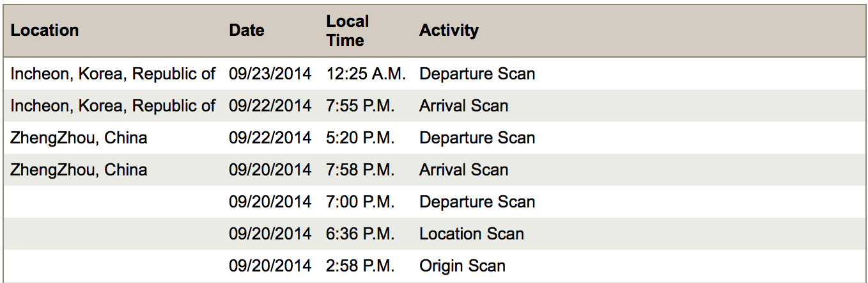Click the 09/23/2014 date cell
The image size is (868, 283).
coord(270,74)
